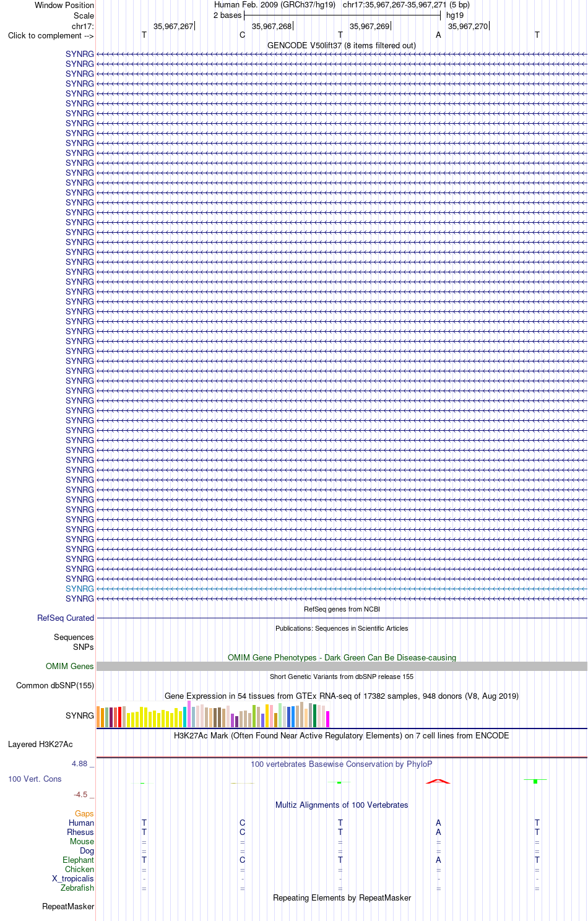Open 'Multiz Alignments of 100 Vertebrates' title
This screenshot has height=921, width=588.
(x=342, y=805)
